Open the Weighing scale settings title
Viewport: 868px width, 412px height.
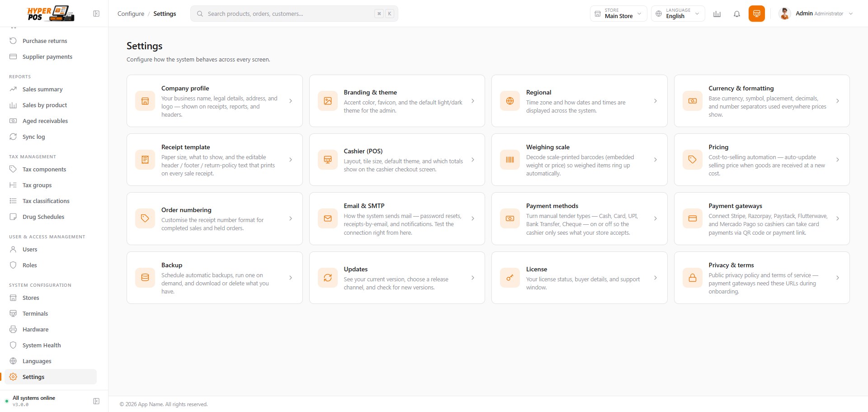pyautogui.click(x=547, y=147)
